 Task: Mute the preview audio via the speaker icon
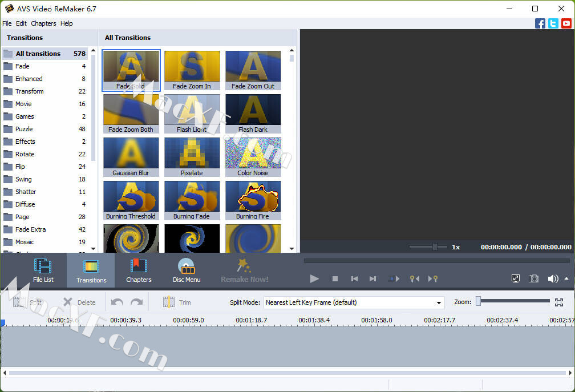coord(552,278)
